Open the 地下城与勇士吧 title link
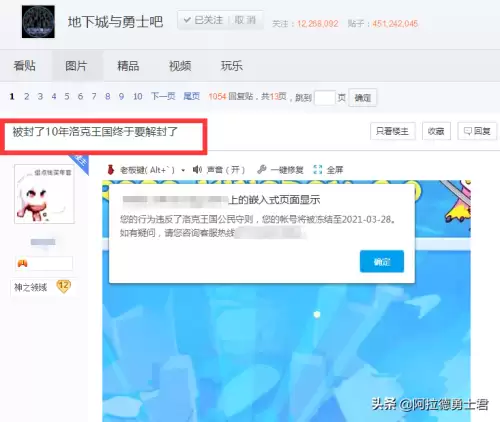 coord(115,22)
